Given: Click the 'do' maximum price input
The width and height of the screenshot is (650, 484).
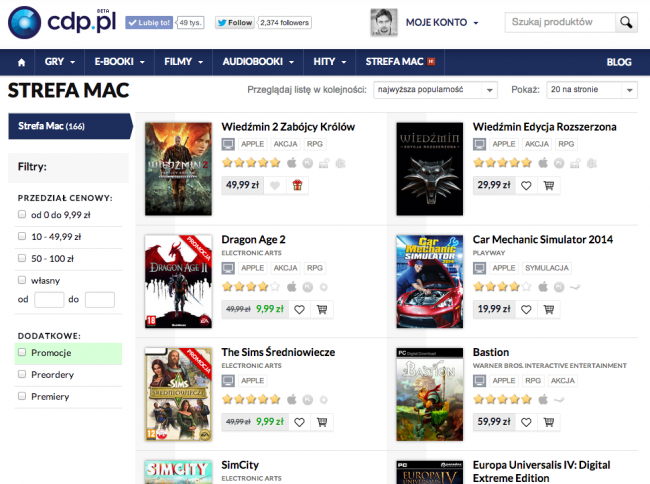Looking at the screenshot, I should (99, 300).
